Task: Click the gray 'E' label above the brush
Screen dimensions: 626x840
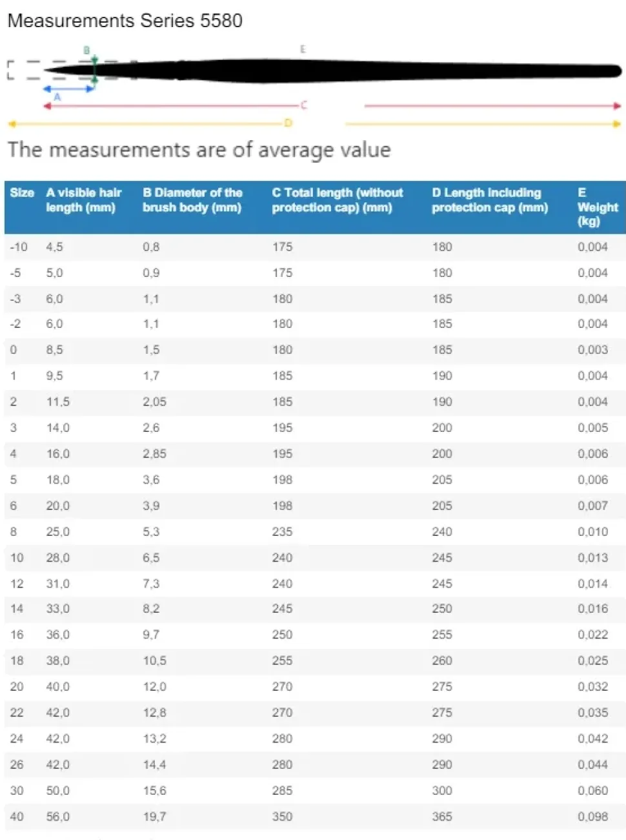Action: 303,49
